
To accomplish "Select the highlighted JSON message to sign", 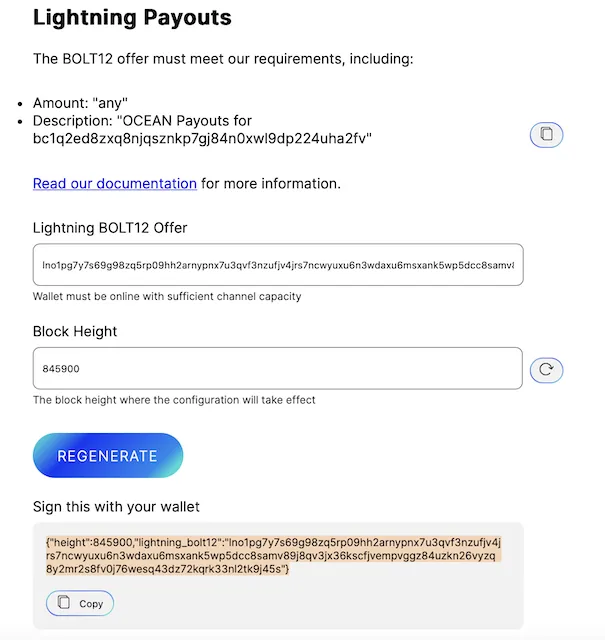I will coord(273,555).
